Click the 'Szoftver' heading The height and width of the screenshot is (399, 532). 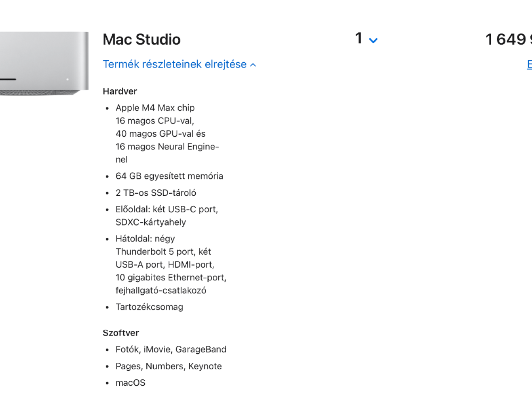point(121,332)
